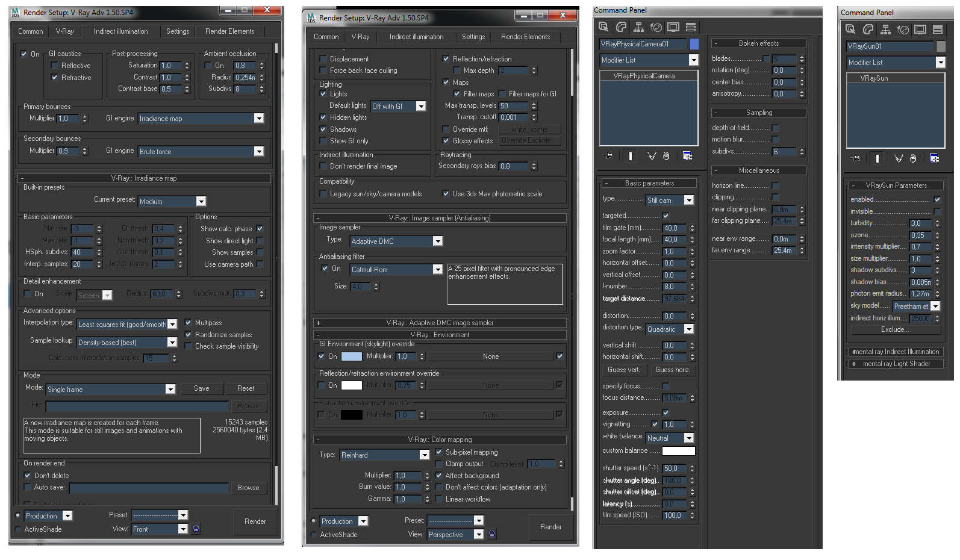The image size is (960, 560).
Task: Click the lock icon beside the Perspective view dropdown
Action: (492, 534)
